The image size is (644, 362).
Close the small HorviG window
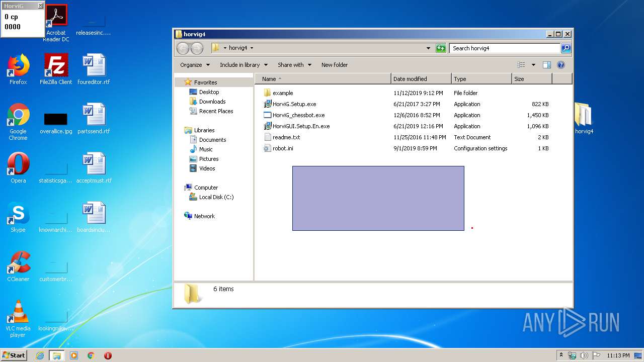pyautogui.click(x=41, y=6)
